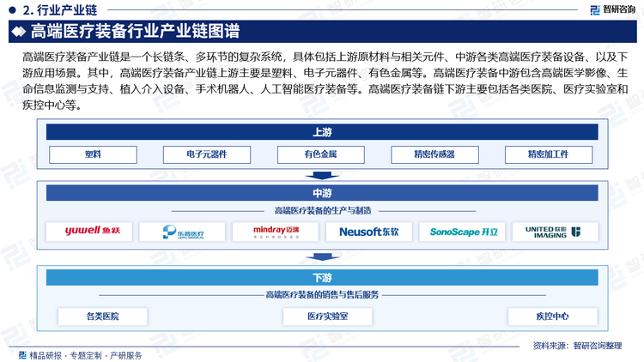
Task: Select the 各类医院 downstream box
Action: [103, 317]
